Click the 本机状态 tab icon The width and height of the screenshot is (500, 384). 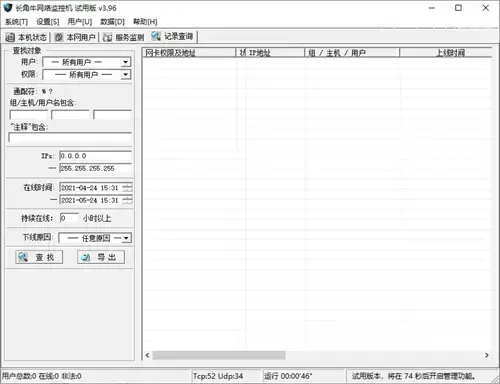pos(10,37)
